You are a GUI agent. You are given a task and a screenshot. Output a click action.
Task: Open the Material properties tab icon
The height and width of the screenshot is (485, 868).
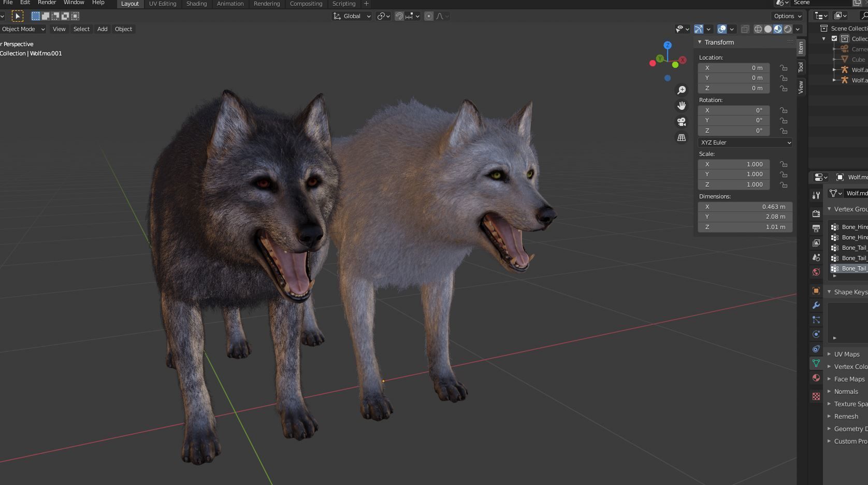click(x=816, y=378)
